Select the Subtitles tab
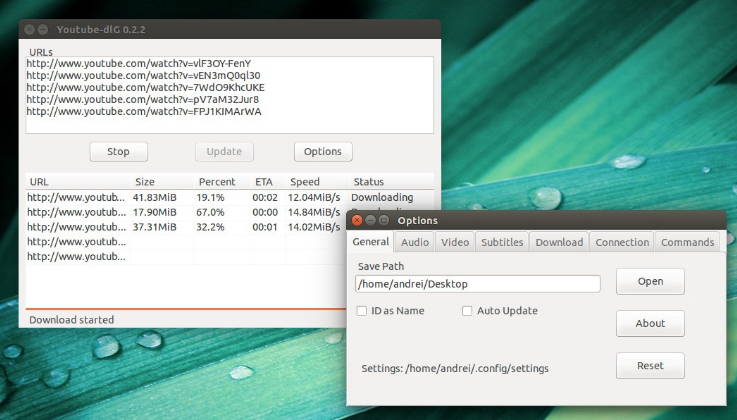Viewport: 737px width, 420px height. pos(502,242)
